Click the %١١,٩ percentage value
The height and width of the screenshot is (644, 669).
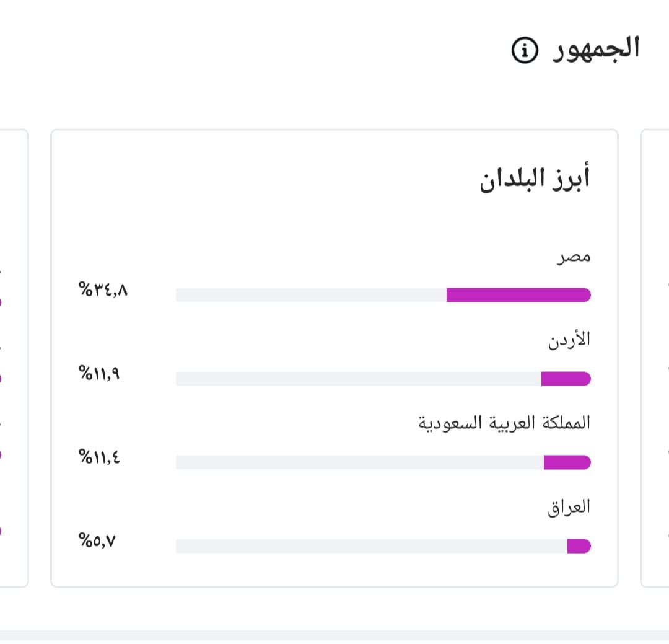click(99, 373)
